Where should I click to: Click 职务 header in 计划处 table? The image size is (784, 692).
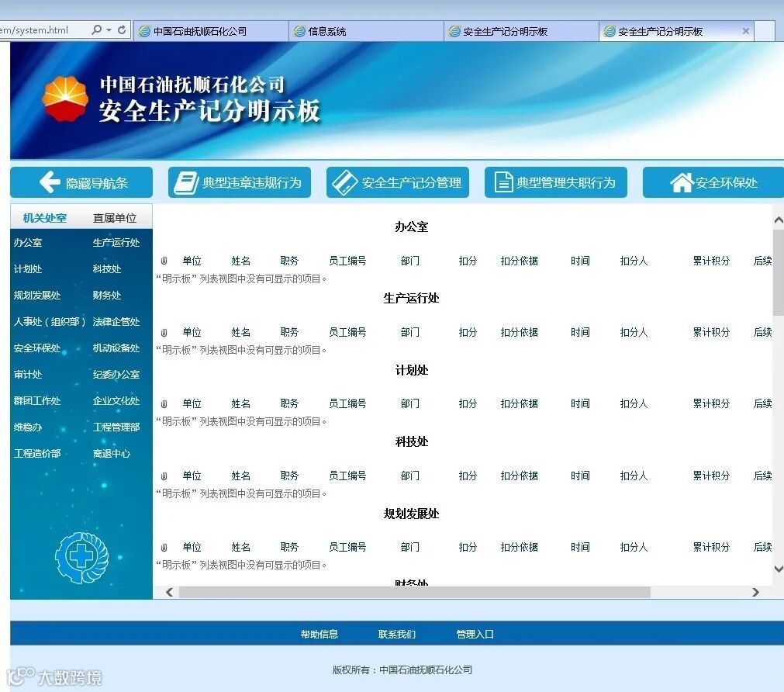tap(289, 403)
